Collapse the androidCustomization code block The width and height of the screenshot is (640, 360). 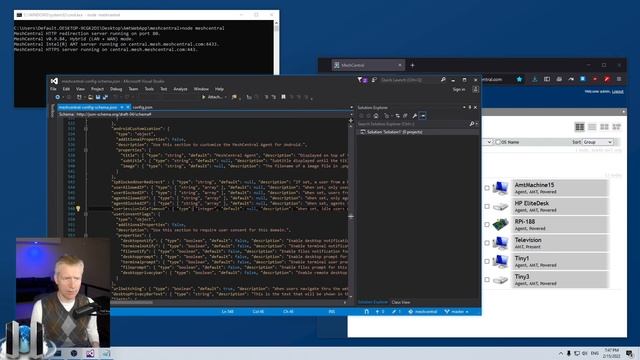(x=86, y=129)
